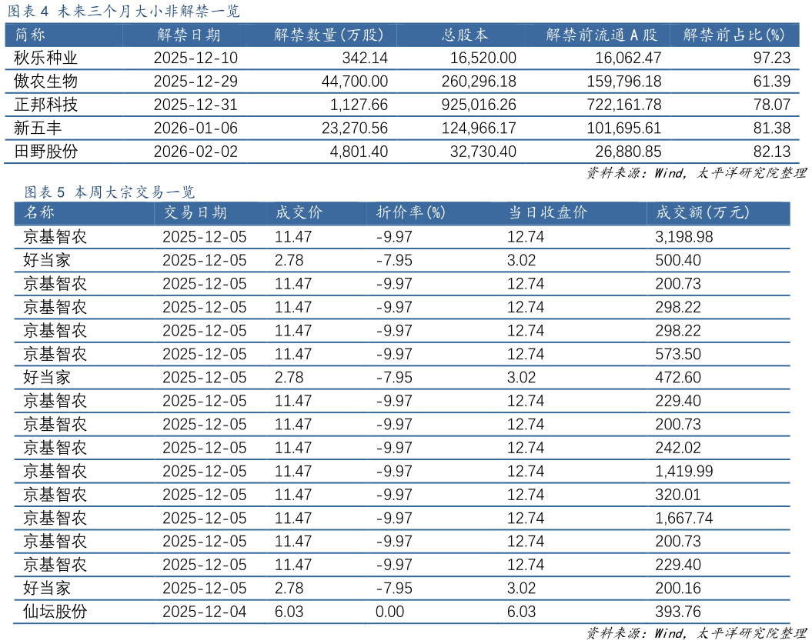Click the transaction amount 500.40
Screen dimensions: 812x644
[x=678, y=260]
